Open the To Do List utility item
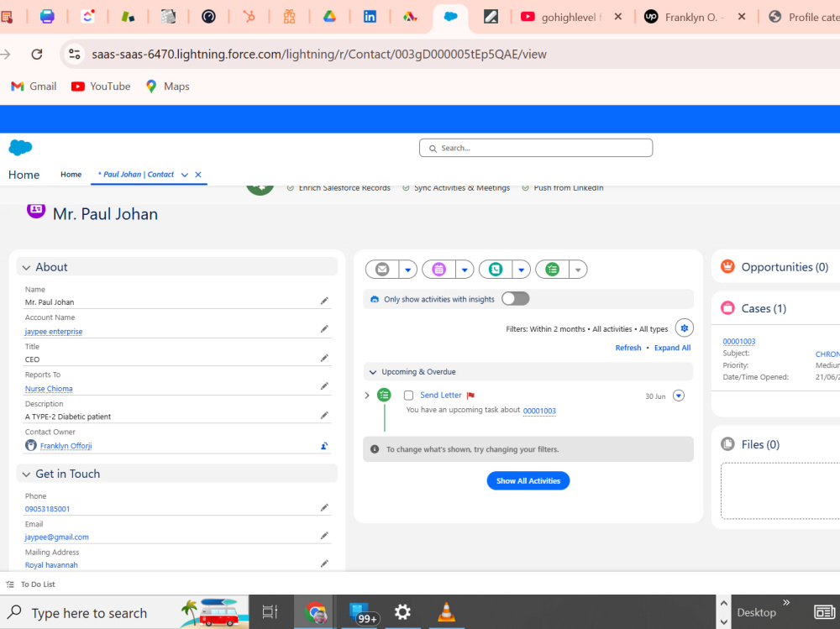840x629 pixels. click(x=30, y=584)
